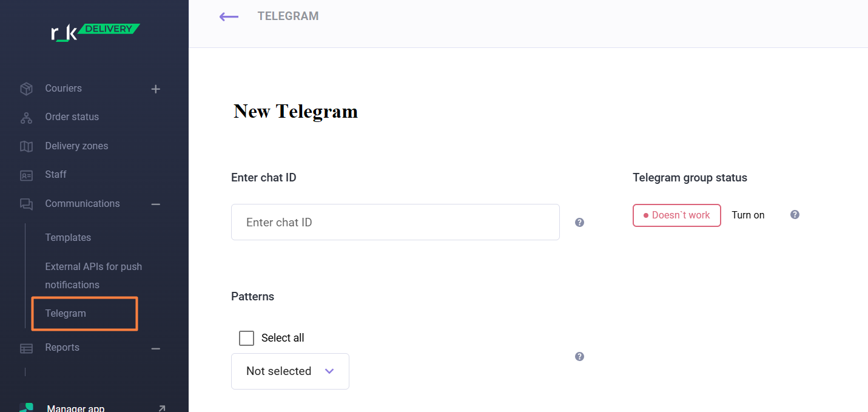
Task: Click the Reports table icon
Action: pyautogui.click(x=26, y=348)
